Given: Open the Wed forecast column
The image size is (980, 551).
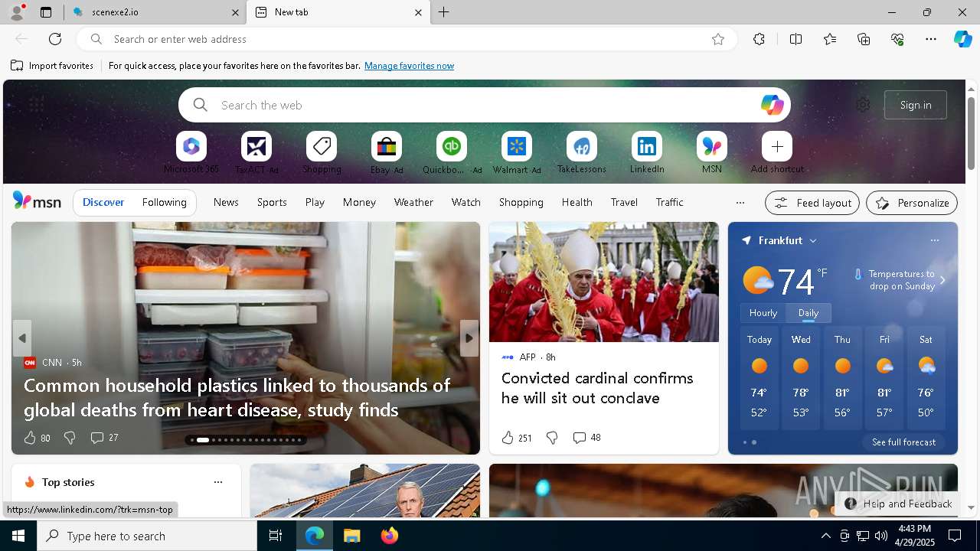Looking at the screenshot, I should 801,379.
